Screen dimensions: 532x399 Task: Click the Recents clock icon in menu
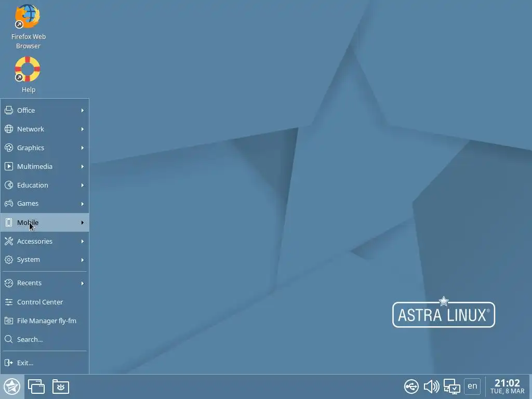9,283
